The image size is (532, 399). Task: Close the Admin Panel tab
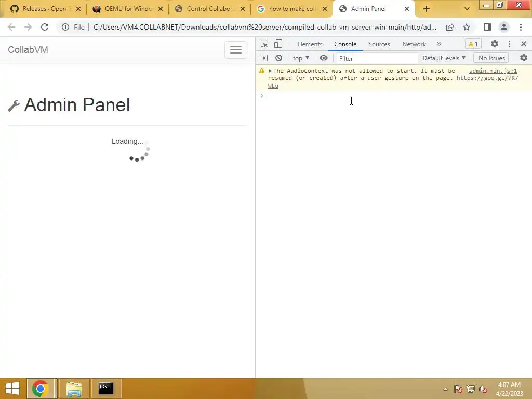coord(406,9)
